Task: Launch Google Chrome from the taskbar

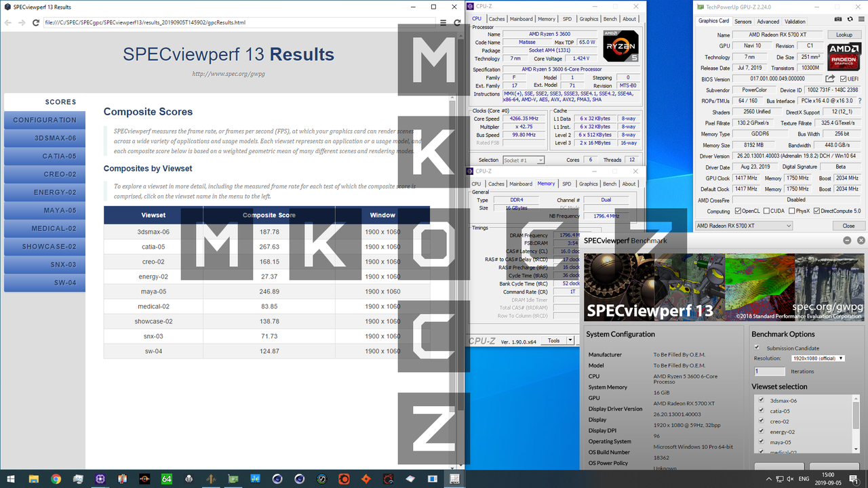Action: (x=56, y=479)
